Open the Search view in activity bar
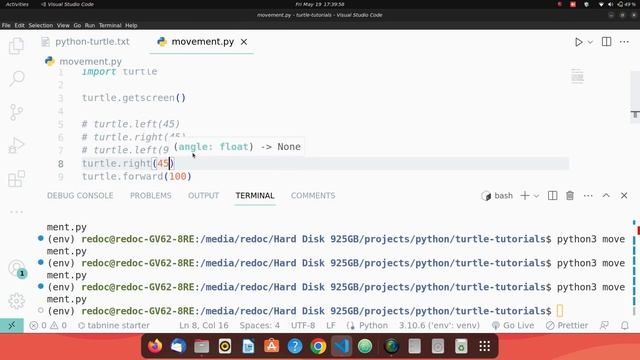The image size is (640, 360). click(17, 78)
